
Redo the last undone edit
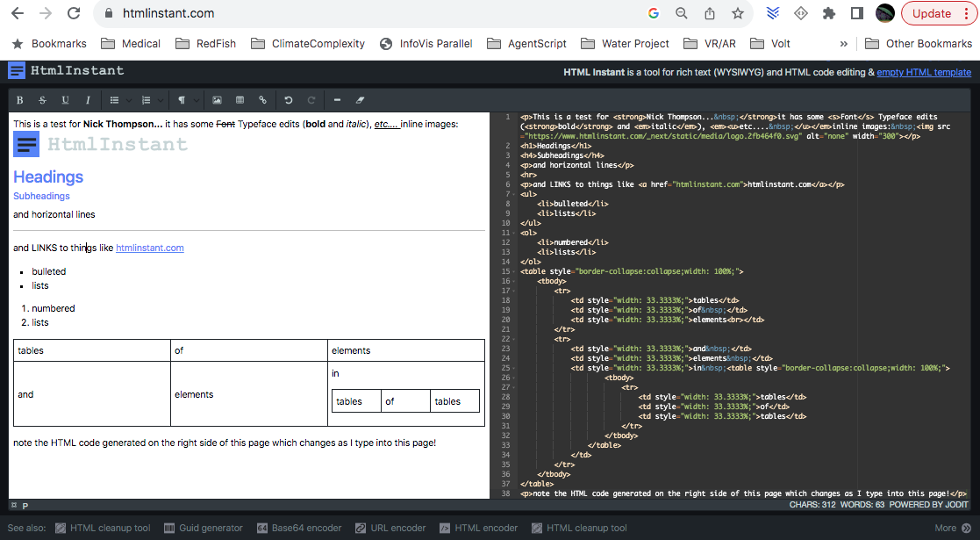click(x=311, y=100)
